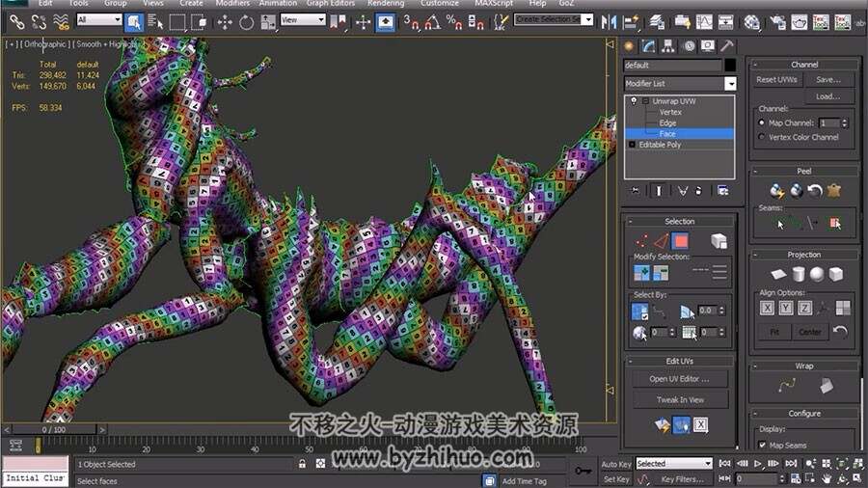Viewport: 868px width, 488px height.
Task: Open the Rendering menu
Action: pyautogui.click(x=386, y=3)
